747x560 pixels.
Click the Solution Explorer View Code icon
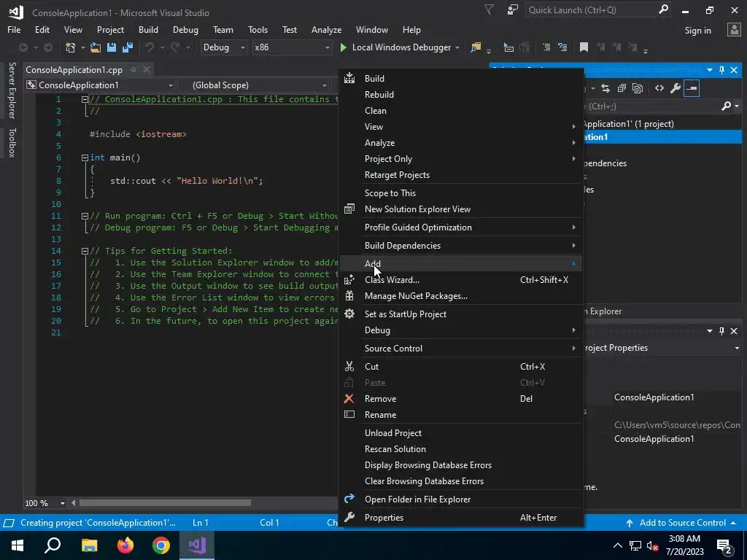659,88
